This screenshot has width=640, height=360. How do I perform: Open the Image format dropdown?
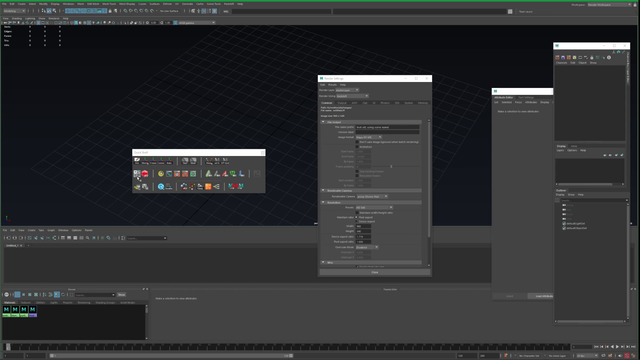369,137
